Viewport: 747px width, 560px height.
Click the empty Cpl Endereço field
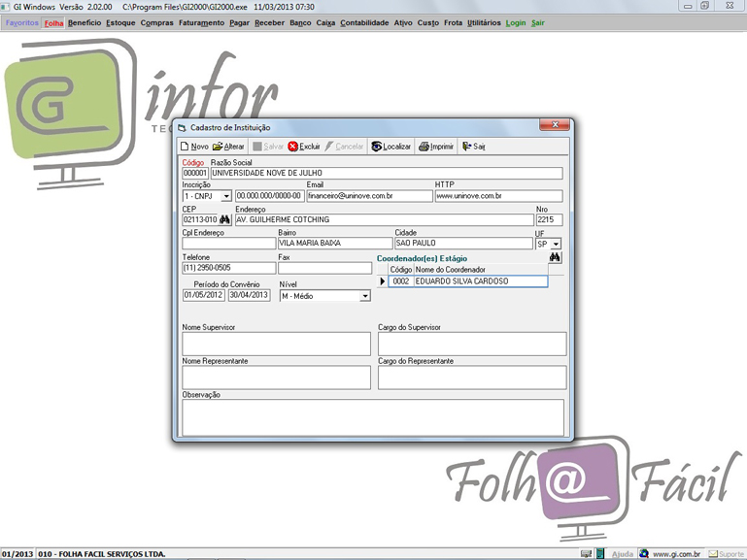click(x=228, y=244)
